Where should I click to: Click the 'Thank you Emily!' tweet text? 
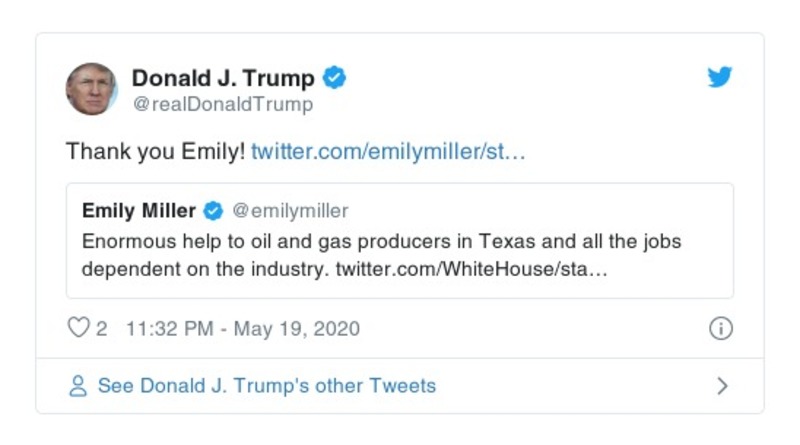pos(155,152)
